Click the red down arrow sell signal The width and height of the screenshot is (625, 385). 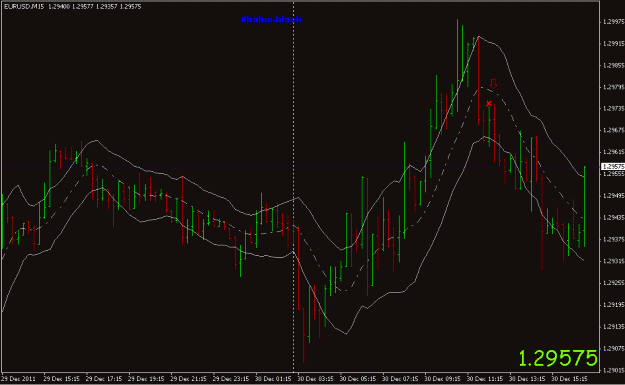click(x=493, y=84)
